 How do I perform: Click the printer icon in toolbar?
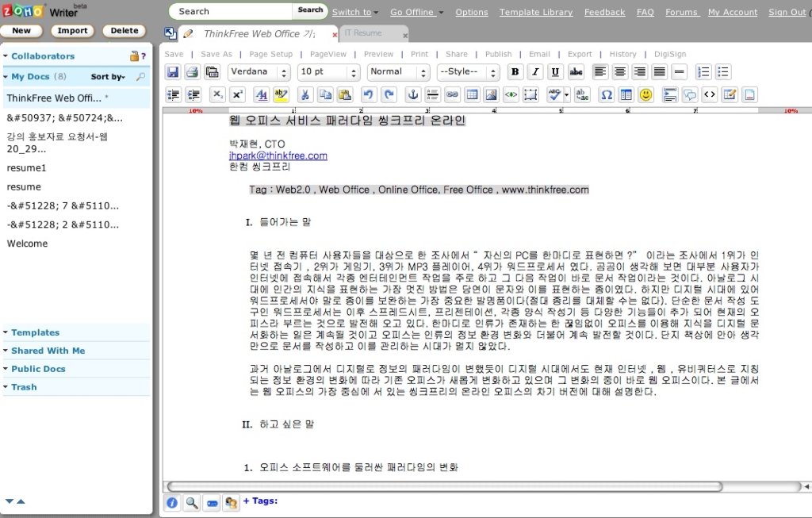192,72
